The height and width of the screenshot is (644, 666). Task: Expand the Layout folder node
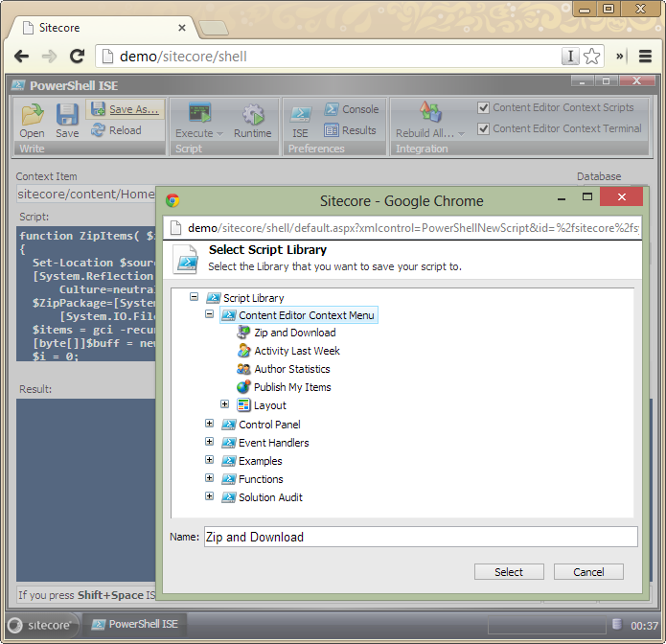click(x=225, y=405)
